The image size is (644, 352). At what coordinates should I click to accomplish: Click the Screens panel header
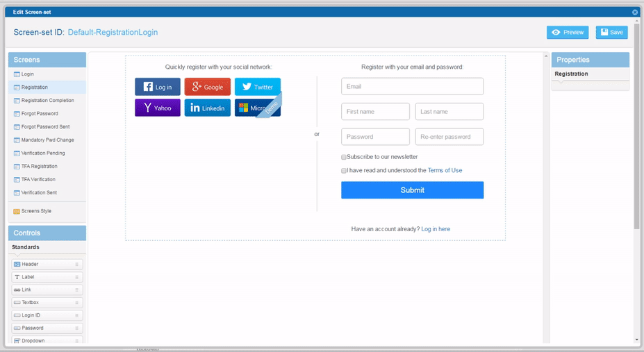click(x=47, y=60)
